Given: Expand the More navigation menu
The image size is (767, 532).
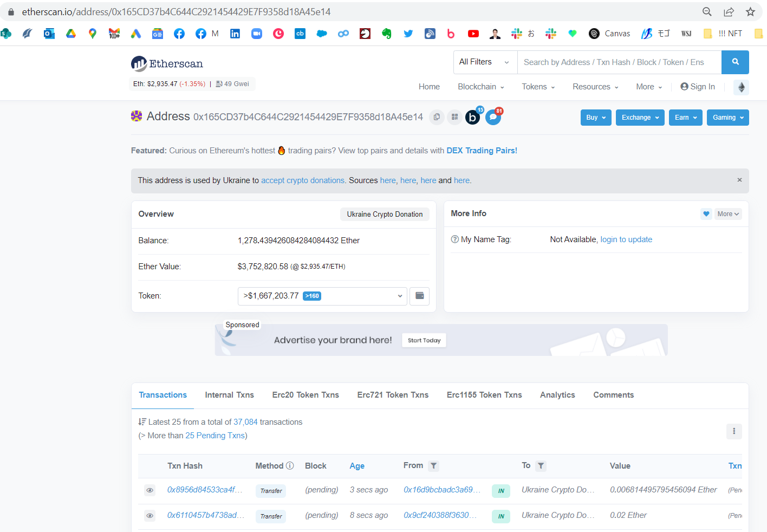Looking at the screenshot, I should point(649,87).
